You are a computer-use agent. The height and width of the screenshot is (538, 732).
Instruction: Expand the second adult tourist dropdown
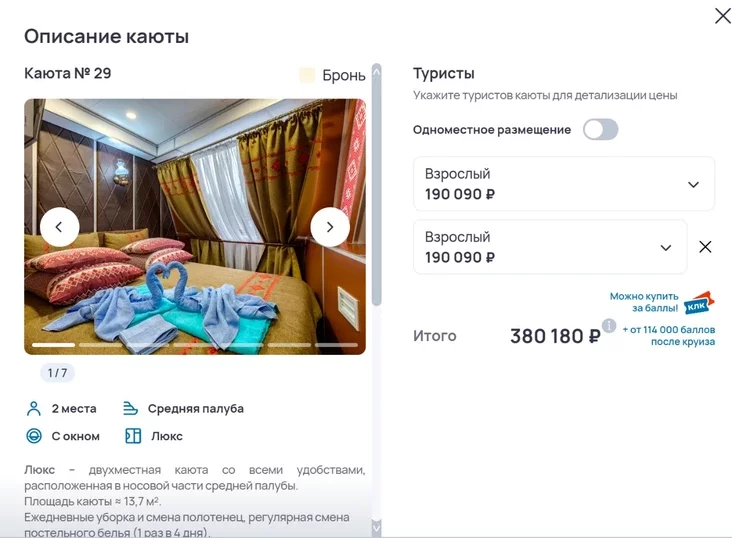550,247
